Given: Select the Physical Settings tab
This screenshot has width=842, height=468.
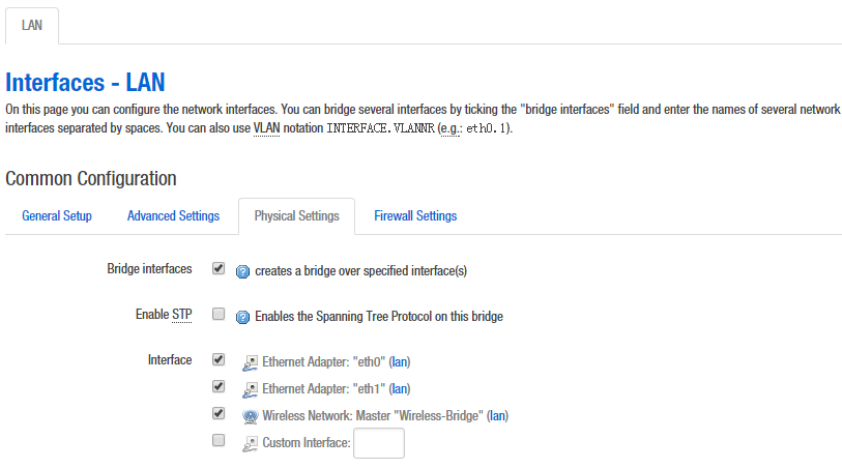Looking at the screenshot, I should (297, 216).
